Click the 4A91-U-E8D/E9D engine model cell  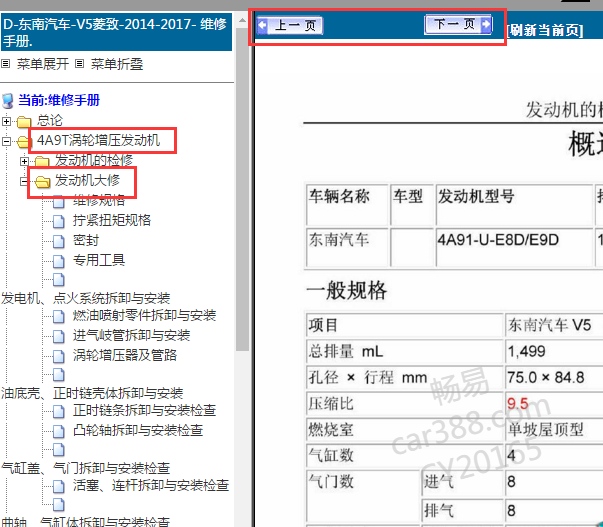click(x=514, y=247)
